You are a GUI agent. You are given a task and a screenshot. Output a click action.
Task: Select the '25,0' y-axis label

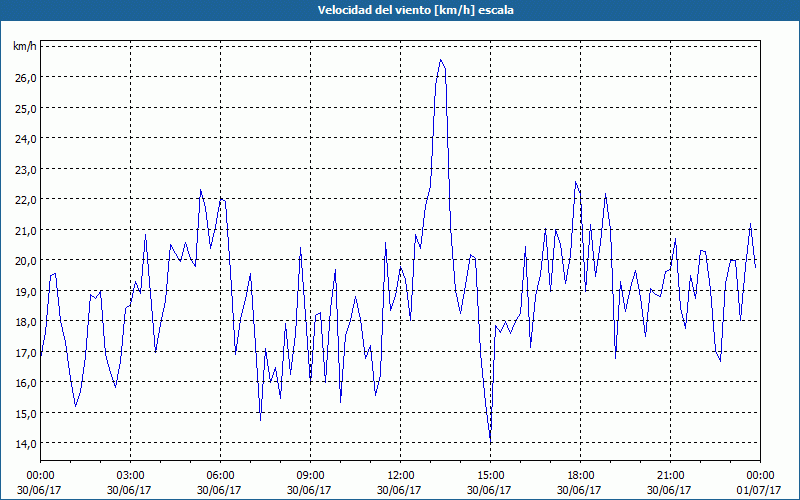25,108
